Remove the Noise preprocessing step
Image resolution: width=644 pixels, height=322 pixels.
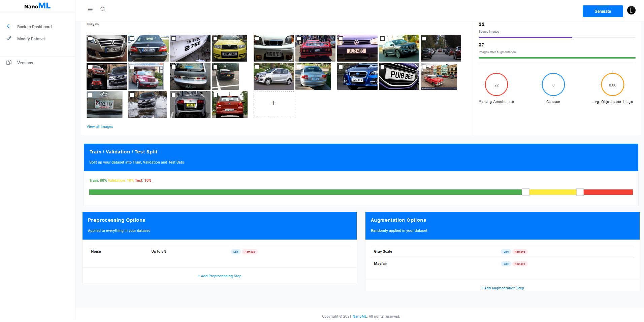tap(250, 252)
